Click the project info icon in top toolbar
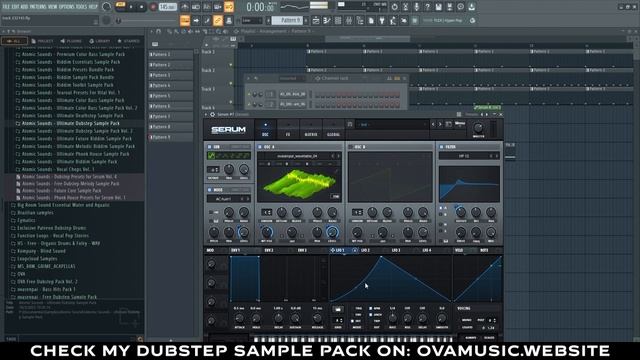 pos(460,7)
